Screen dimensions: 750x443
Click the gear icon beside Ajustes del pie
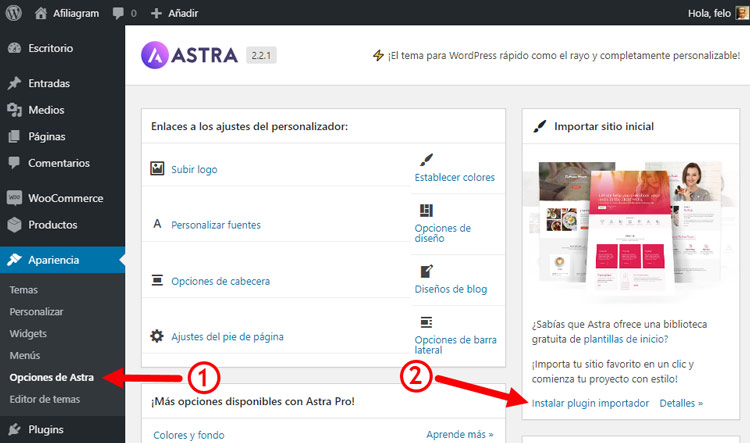click(157, 337)
